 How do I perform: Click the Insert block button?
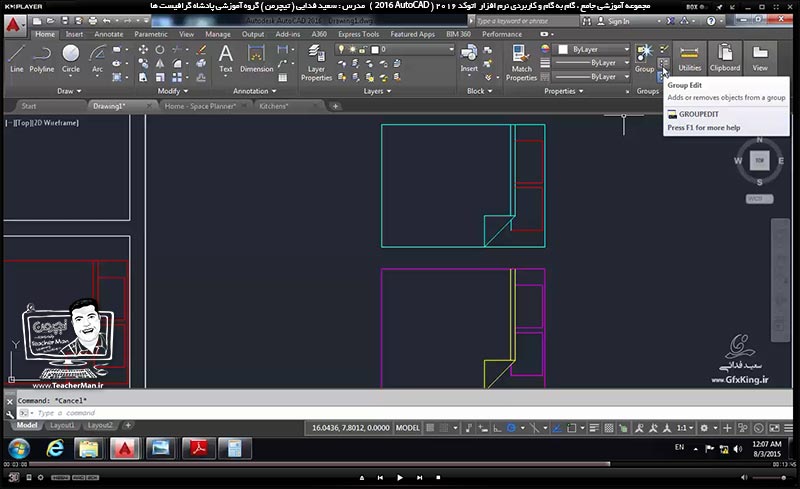[x=469, y=59]
